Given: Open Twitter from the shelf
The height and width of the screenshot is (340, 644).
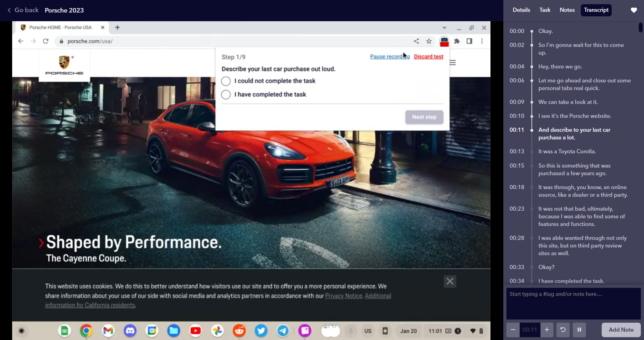Looking at the screenshot, I should click(261, 331).
